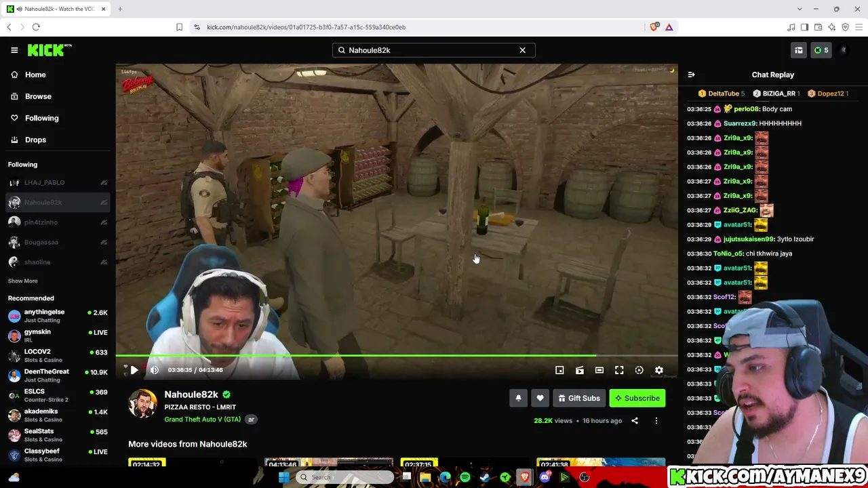The height and width of the screenshot is (488, 868).
Task: Open recommended channel gymskin
Action: click(58, 335)
